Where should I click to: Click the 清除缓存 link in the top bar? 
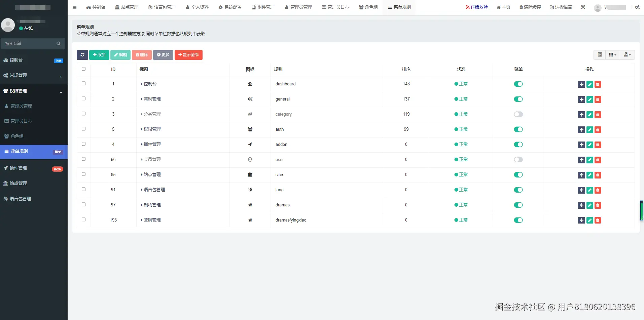530,7
